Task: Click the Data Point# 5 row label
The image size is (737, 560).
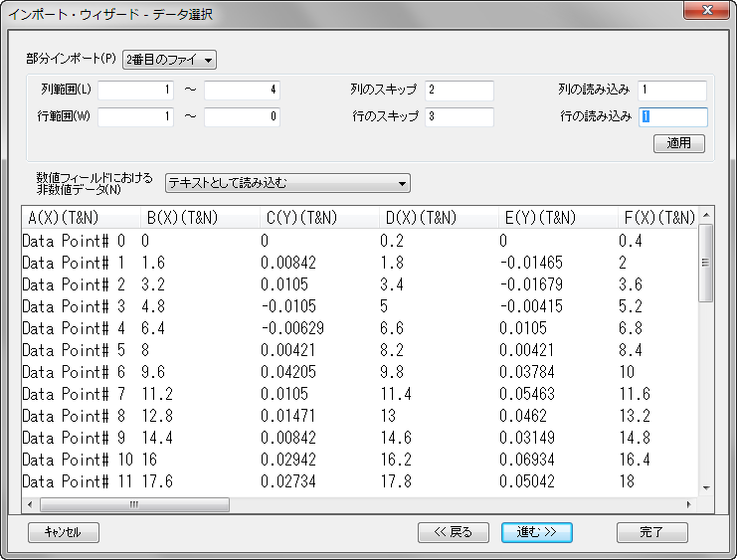Action: click(x=74, y=350)
